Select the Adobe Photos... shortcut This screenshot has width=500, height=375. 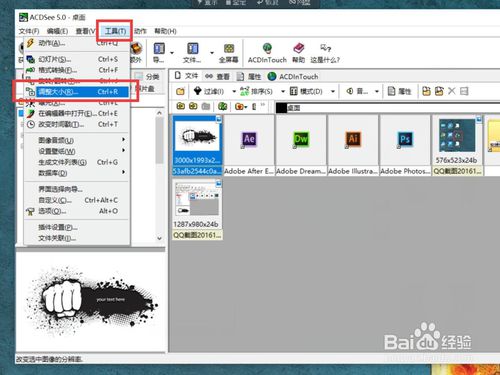click(405, 145)
